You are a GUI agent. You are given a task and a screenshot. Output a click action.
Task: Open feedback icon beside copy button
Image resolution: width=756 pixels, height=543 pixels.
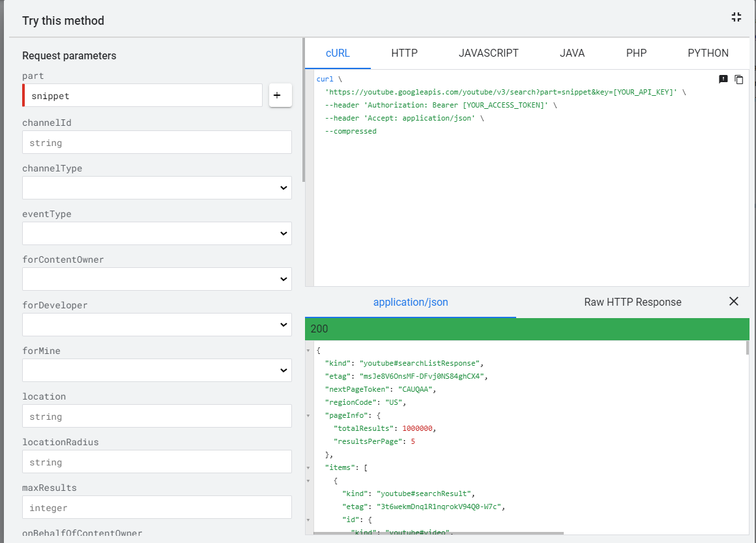[723, 79]
